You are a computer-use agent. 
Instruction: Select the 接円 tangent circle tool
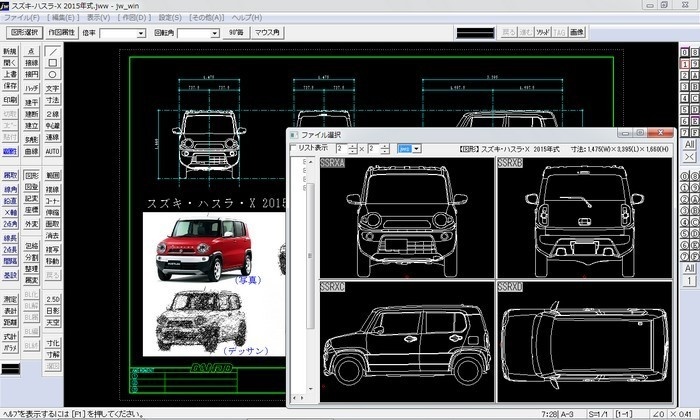click(31, 75)
